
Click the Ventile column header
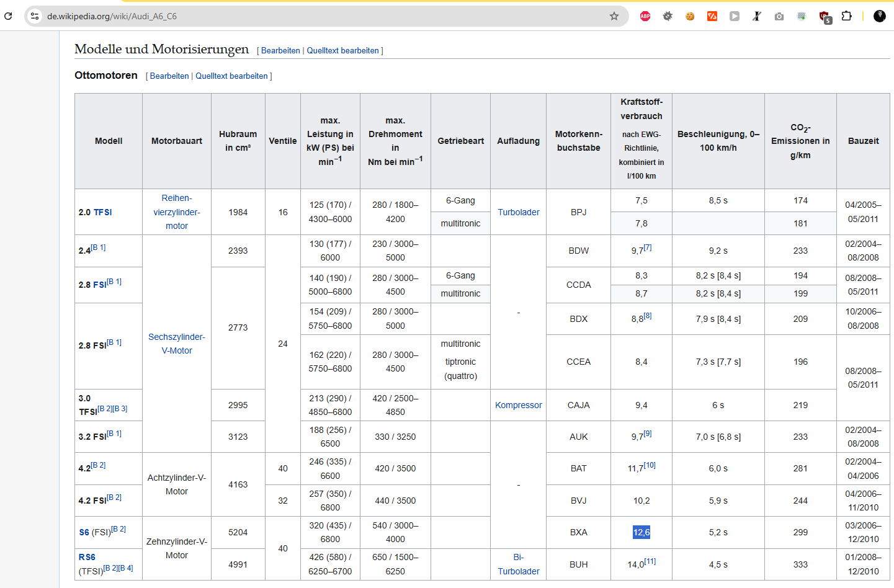[x=283, y=141]
